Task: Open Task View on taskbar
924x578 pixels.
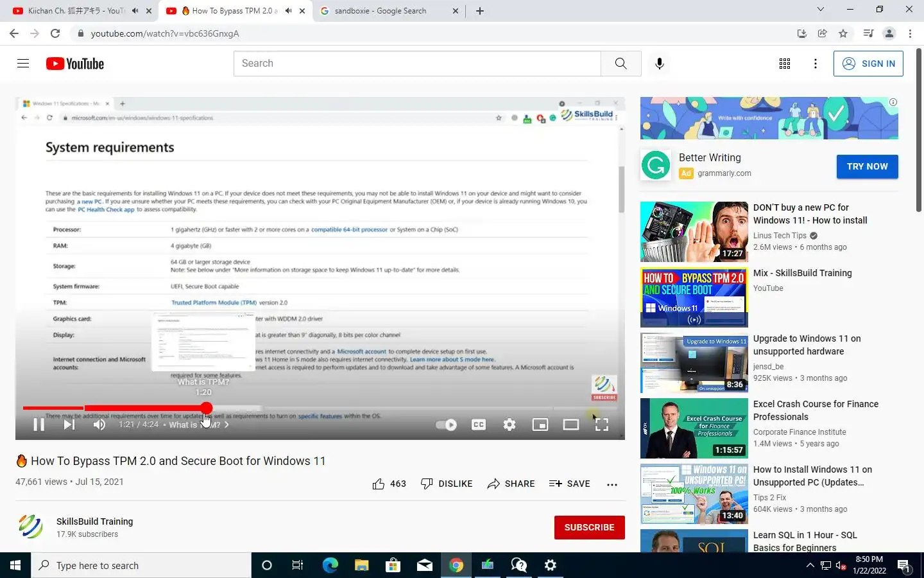Action: pyautogui.click(x=298, y=565)
